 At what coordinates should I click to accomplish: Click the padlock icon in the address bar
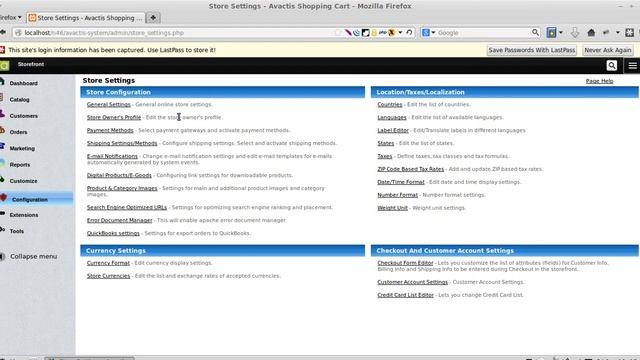tap(374, 33)
